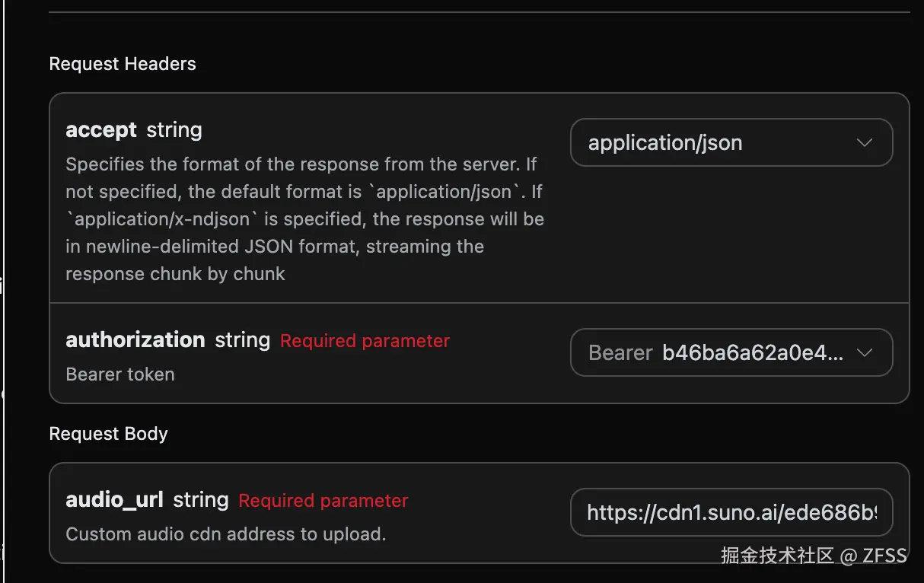
Task: Click the string type label next to audio_url
Action: tap(201, 500)
